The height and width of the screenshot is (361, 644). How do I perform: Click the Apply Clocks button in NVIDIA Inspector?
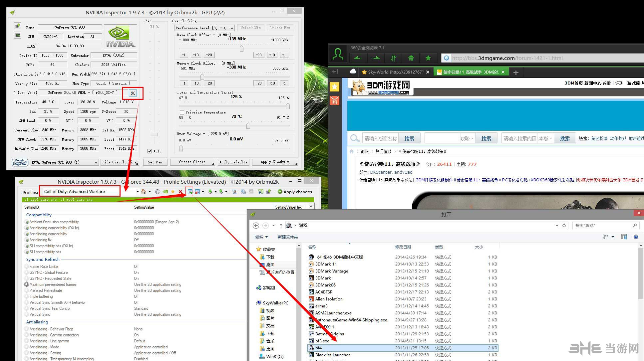[275, 162]
